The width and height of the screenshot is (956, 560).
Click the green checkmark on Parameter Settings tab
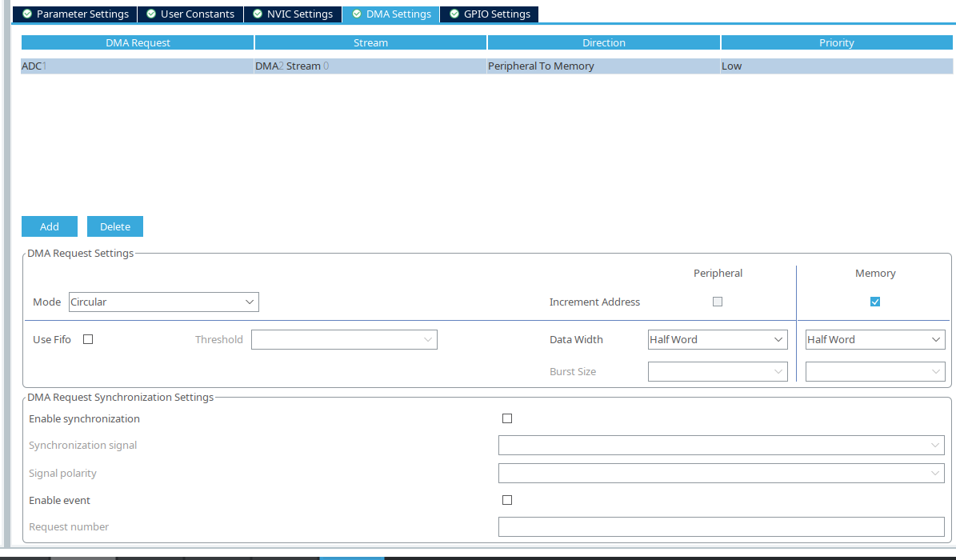26,14
